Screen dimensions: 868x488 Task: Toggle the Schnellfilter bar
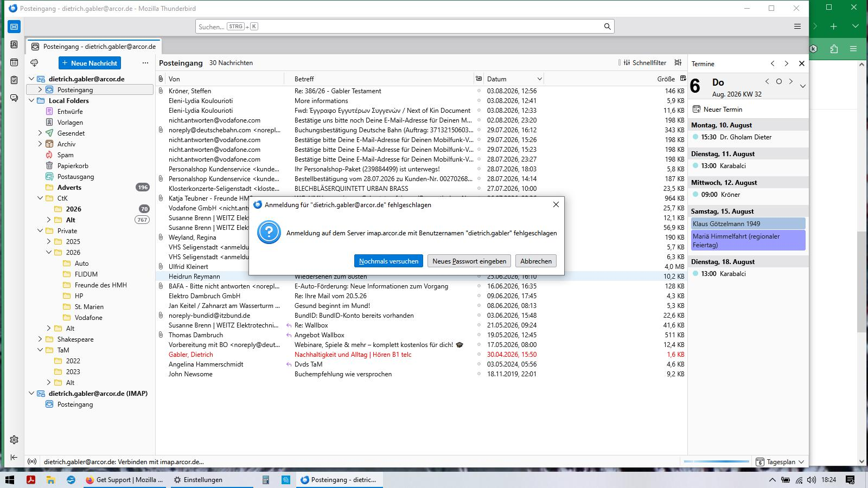point(644,63)
